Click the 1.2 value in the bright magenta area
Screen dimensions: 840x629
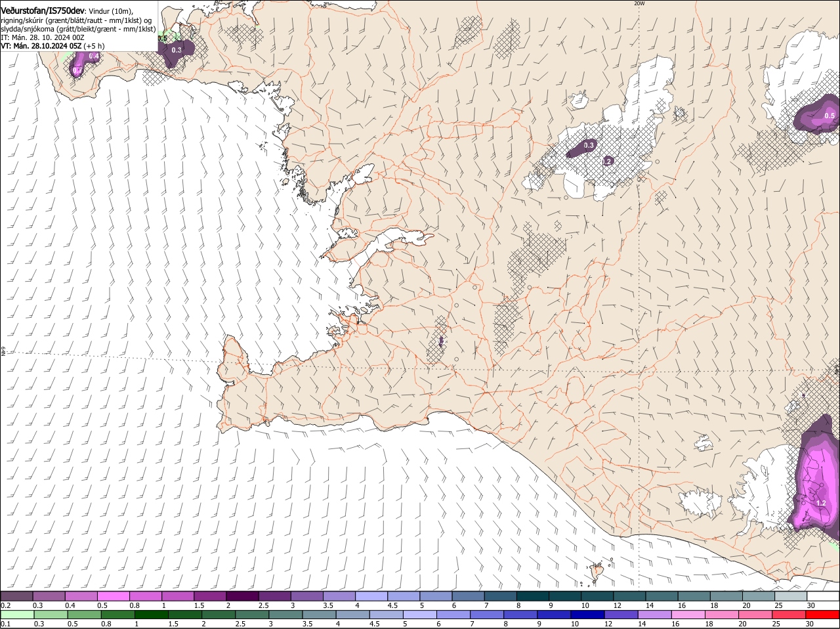820,503
